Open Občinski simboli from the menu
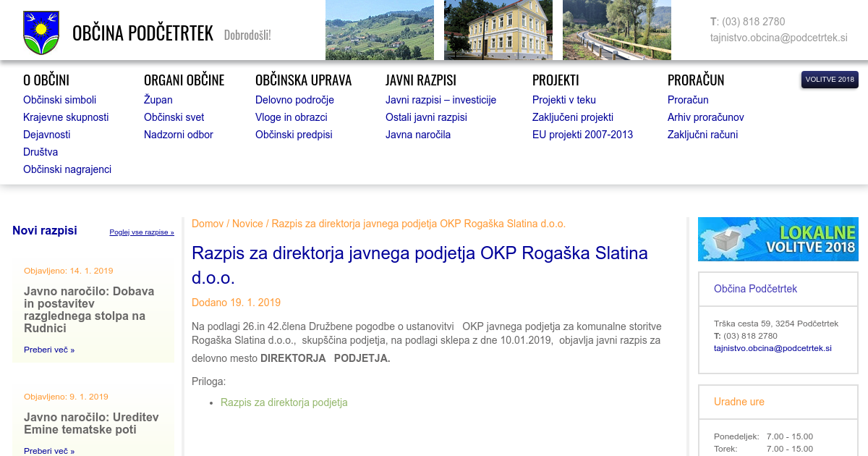 tap(59, 100)
